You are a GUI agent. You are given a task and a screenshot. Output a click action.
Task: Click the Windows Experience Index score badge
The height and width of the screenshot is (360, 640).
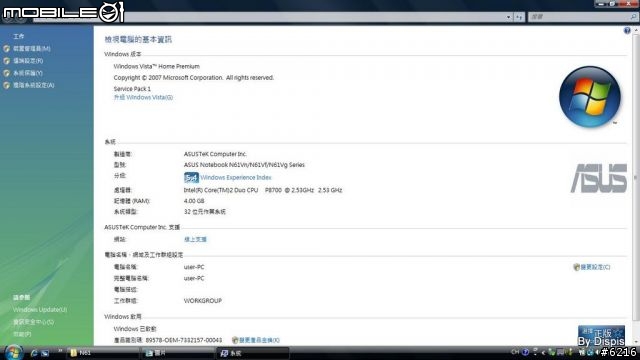[x=191, y=178]
